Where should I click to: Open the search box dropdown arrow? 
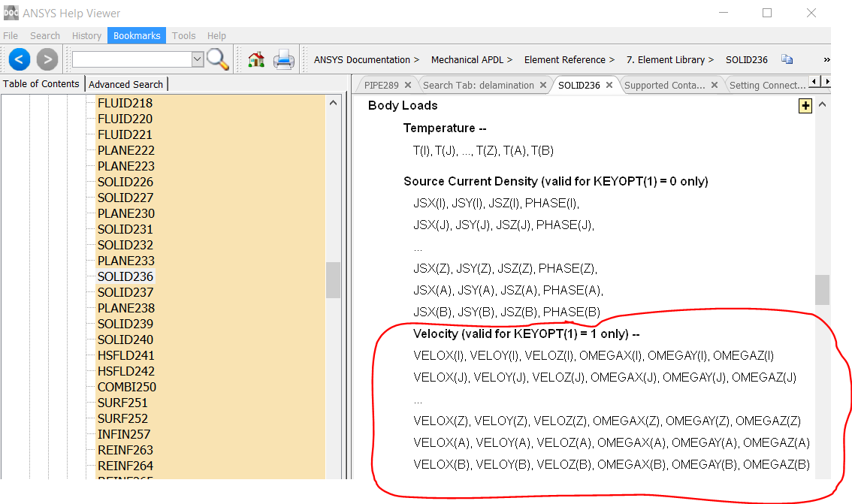click(198, 59)
